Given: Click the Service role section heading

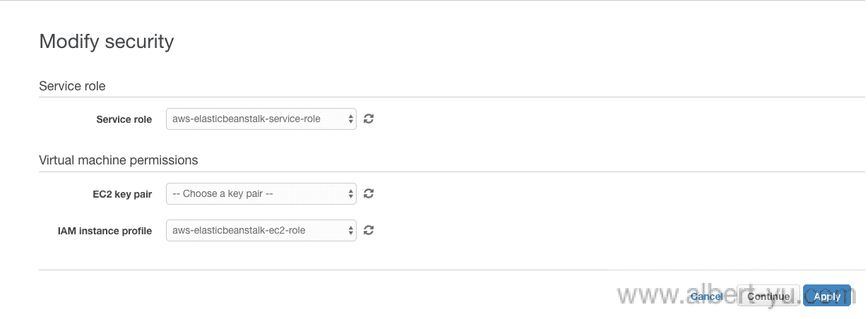Looking at the screenshot, I should pyautogui.click(x=72, y=86).
